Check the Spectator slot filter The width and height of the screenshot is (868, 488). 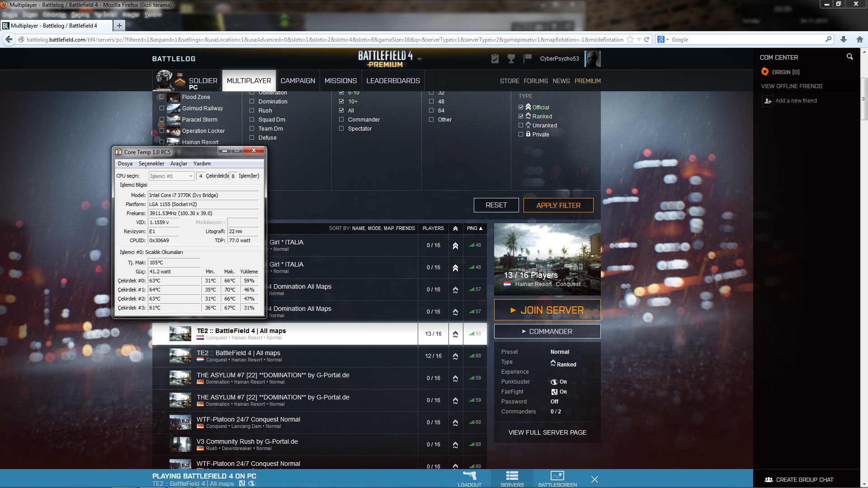click(341, 128)
